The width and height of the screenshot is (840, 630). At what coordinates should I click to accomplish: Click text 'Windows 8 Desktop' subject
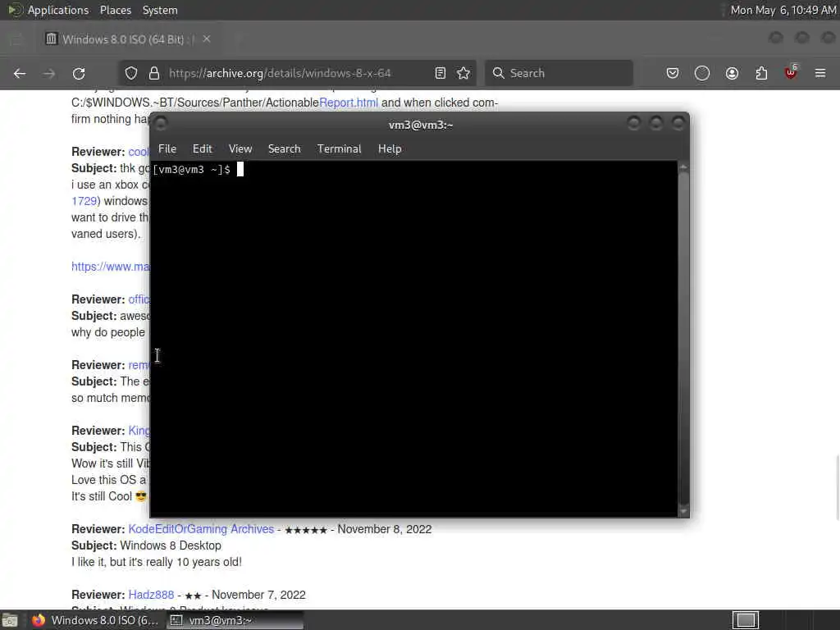click(171, 546)
